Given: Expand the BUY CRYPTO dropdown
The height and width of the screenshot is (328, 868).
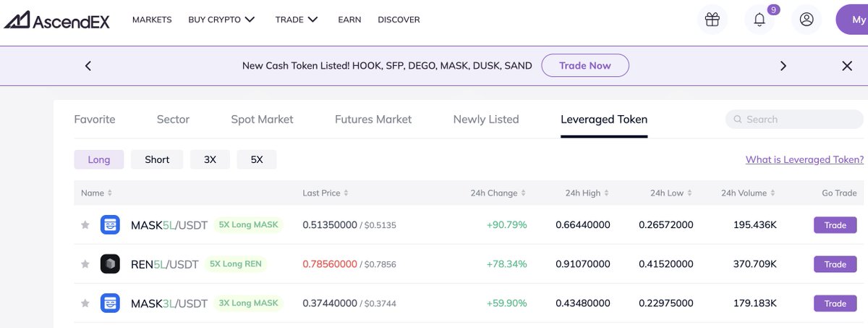Looking at the screenshot, I should pos(221,20).
